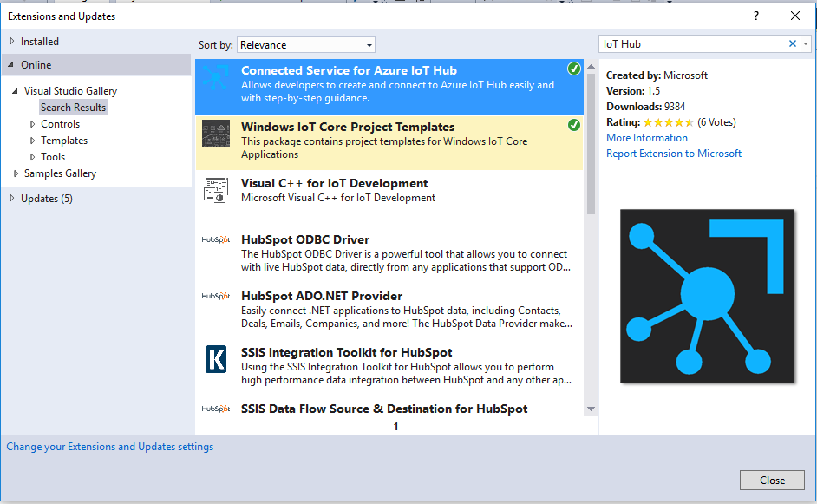817x504 pixels.
Task: Click the green installed checkmark on Azure IoT Hub
Action: [573, 69]
